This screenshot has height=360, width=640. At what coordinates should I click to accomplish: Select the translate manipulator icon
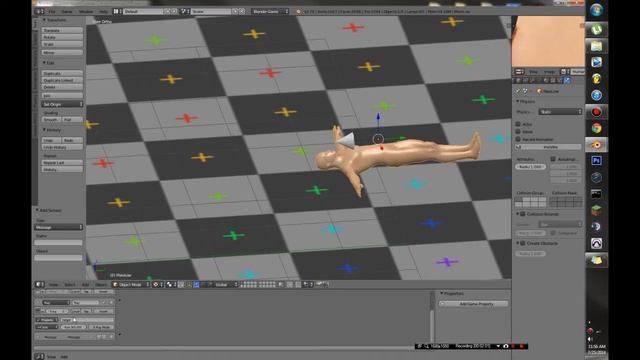[x=197, y=284]
